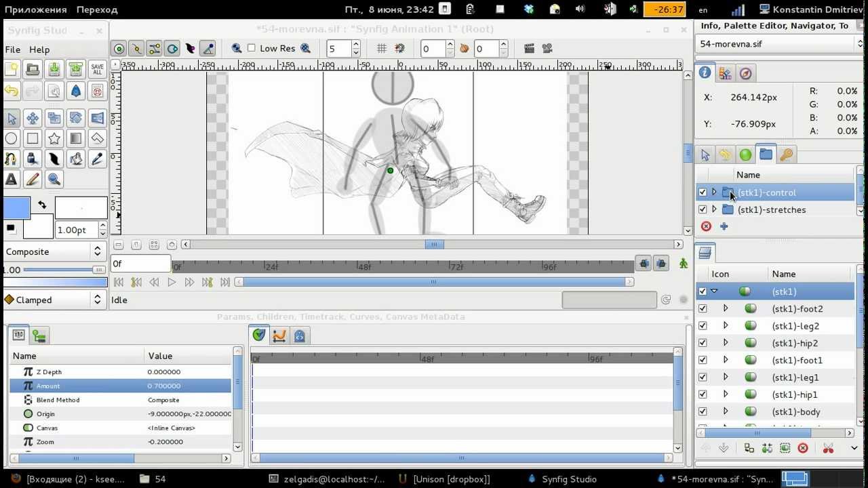Select the Smooth Move tool
Screen dimensions: 868x488
click(x=33, y=118)
